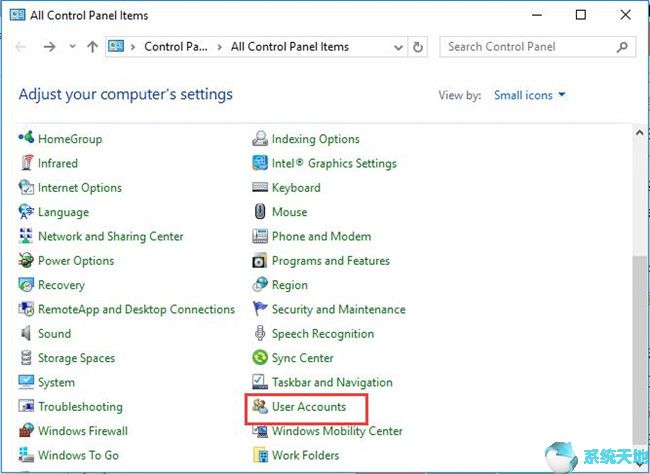The image size is (650, 474).
Task: Click the Internet Options icon
Action: pyautogui.click(x=26, y=187)
